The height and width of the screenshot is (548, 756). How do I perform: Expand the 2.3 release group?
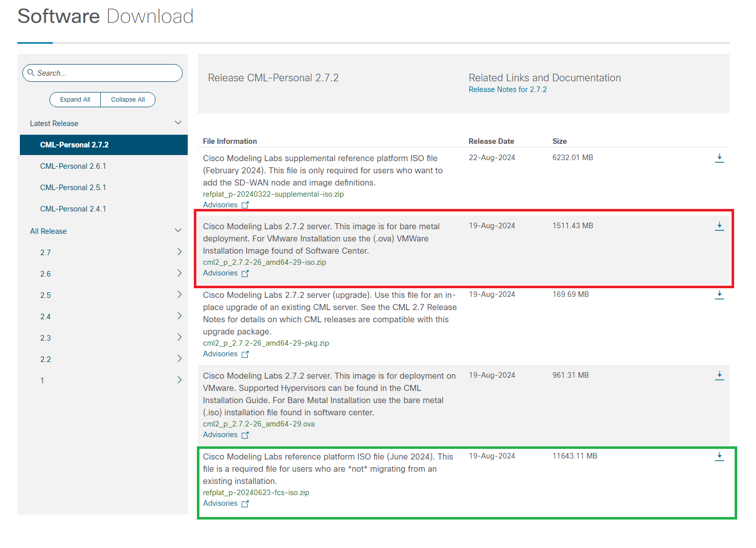click(179, 337)
